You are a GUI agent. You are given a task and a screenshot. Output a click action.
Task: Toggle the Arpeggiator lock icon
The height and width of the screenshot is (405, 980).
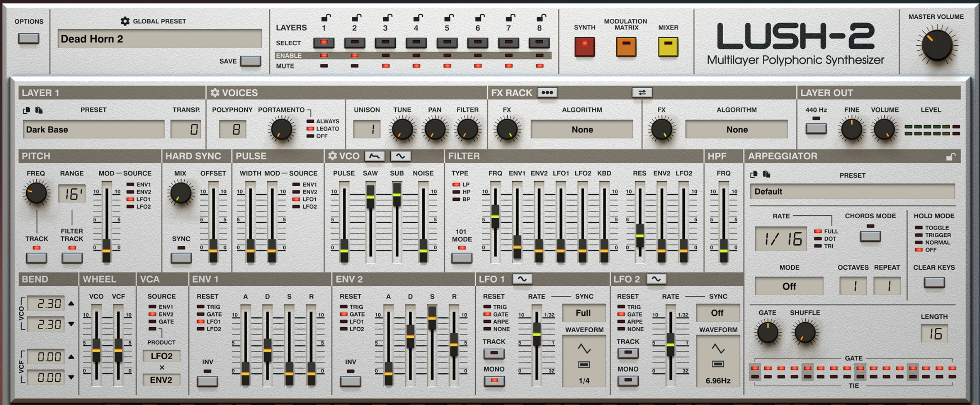(x=950, y=156)
